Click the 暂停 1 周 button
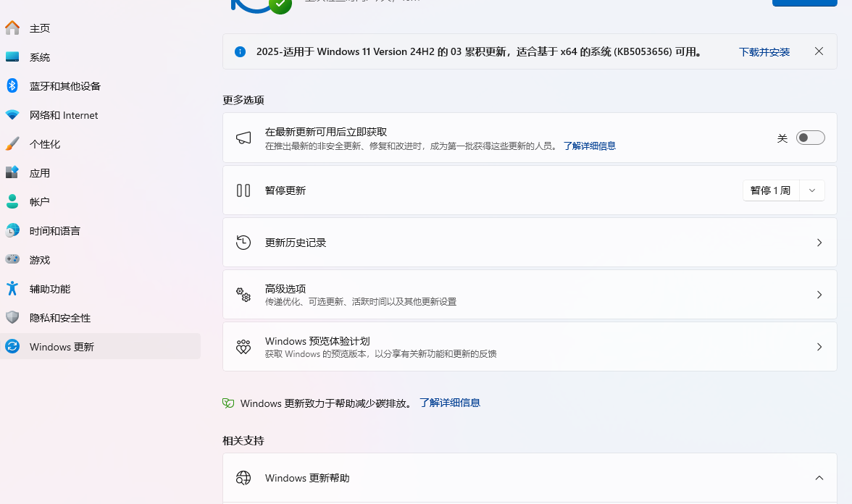852x504 pixels. coord(771,190)
